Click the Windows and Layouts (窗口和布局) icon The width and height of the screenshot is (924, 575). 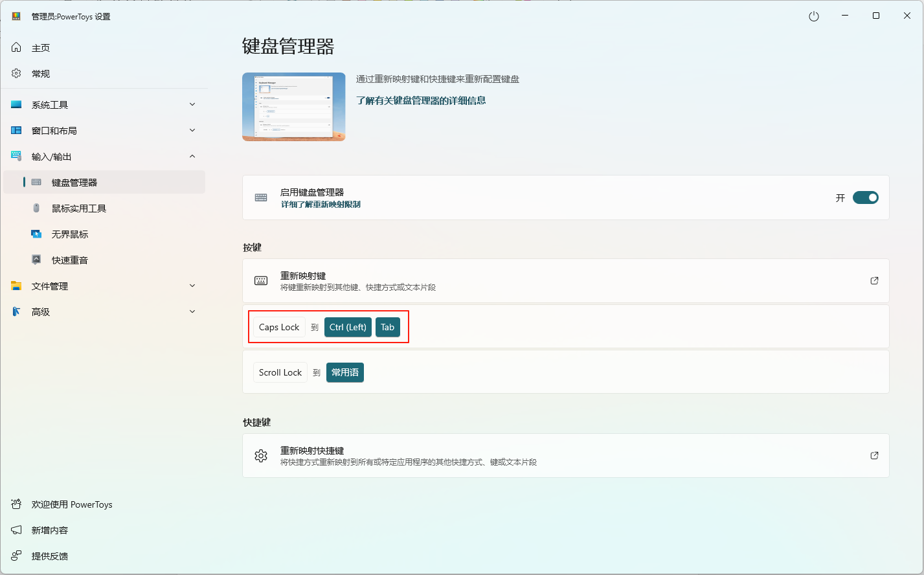click(16, 130)
